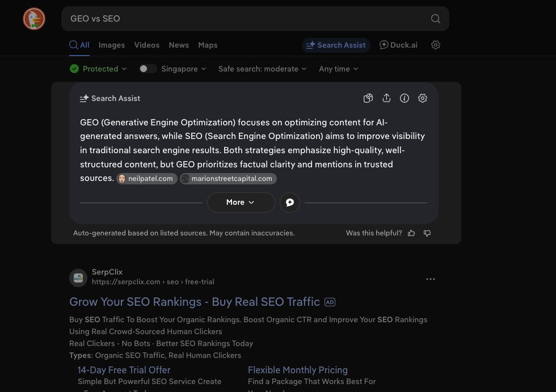This screenshot has height=392, width=556.
Task: Click the serpclix.com URL breadcrumb
Action: 153,282
